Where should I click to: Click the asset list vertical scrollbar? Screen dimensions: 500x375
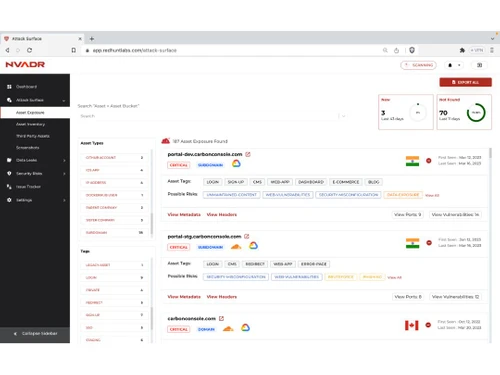[490, 153]
